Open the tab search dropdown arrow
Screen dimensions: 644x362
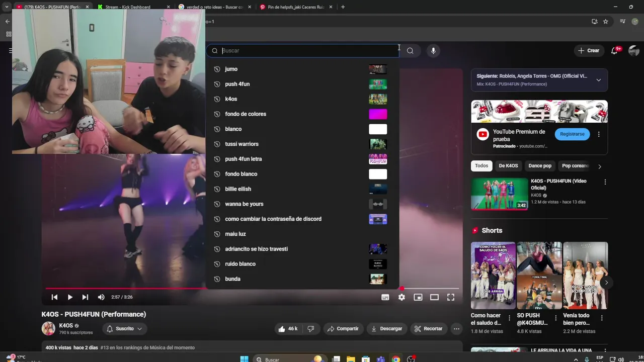(x=7, y=7)
